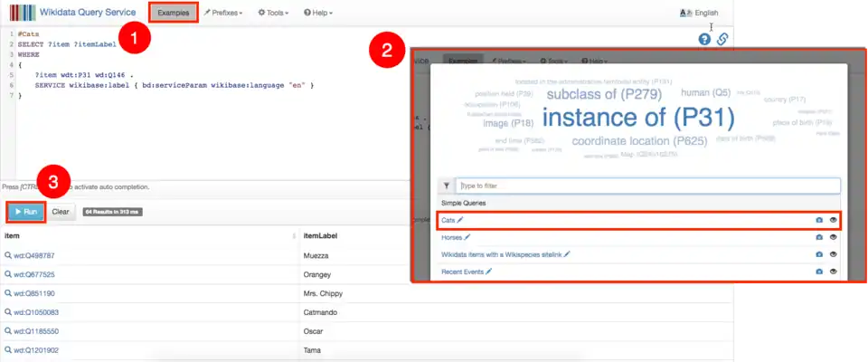
Task: Open the Examples dialog
Action: pos(172,13)
